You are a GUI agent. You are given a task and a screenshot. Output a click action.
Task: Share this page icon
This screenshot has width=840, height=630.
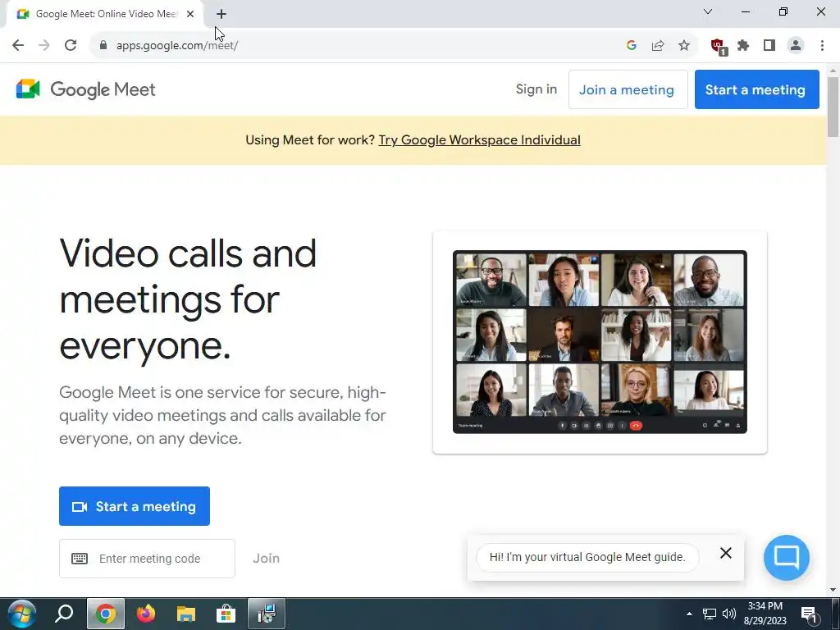click(x=658, y=46)
